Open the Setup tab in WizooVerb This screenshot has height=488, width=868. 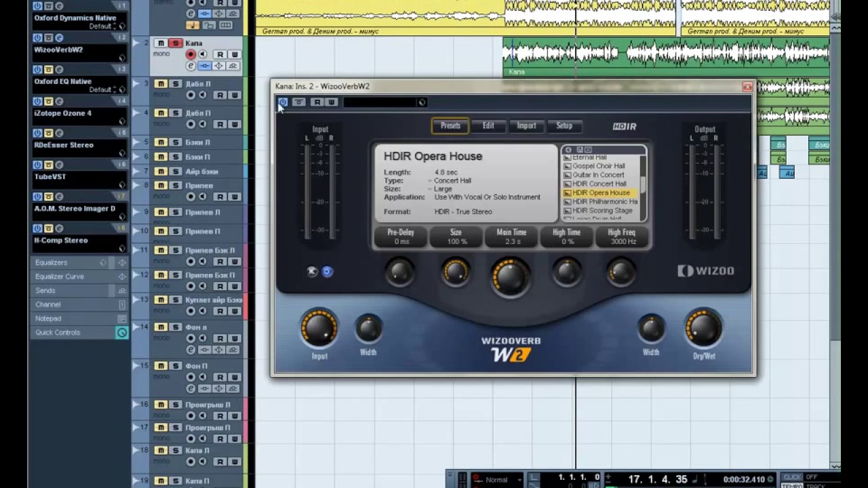click(564, 125)
